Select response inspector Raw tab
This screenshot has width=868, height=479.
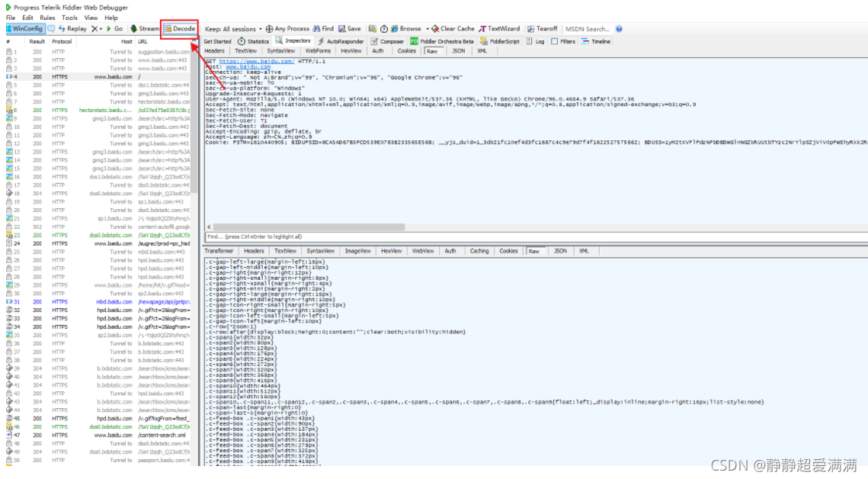(533, 252)
